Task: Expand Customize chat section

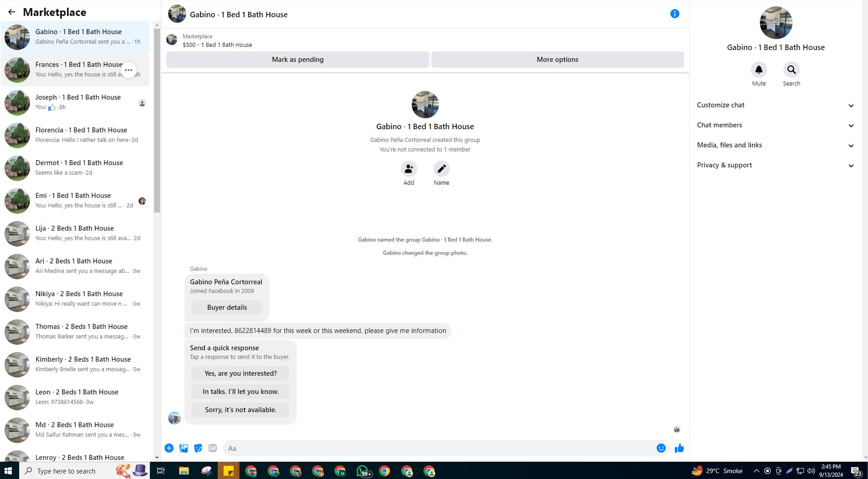Action: click(x=776, y=106)
